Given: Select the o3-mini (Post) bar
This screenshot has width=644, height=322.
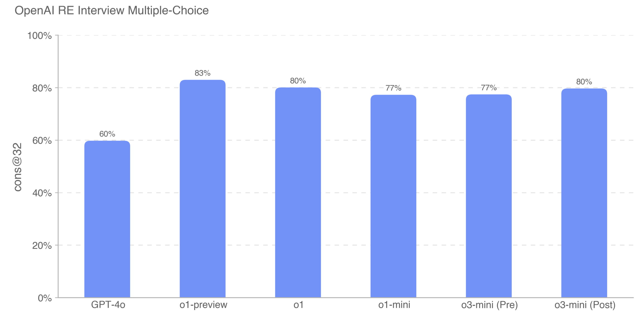Looking at the screenshot, I should click(584, 193).
